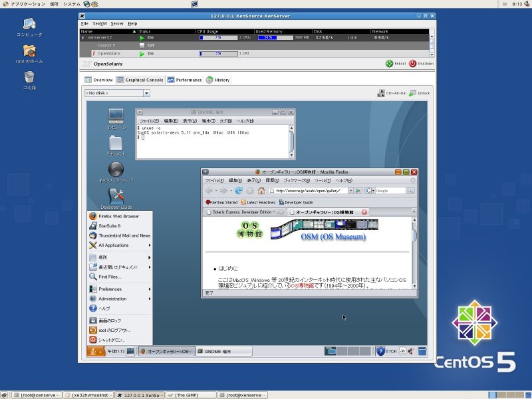Click the volume icon in Solaris panel
Image resolution: width=532 pixels, height=399 pixels.
click(411, 351)
